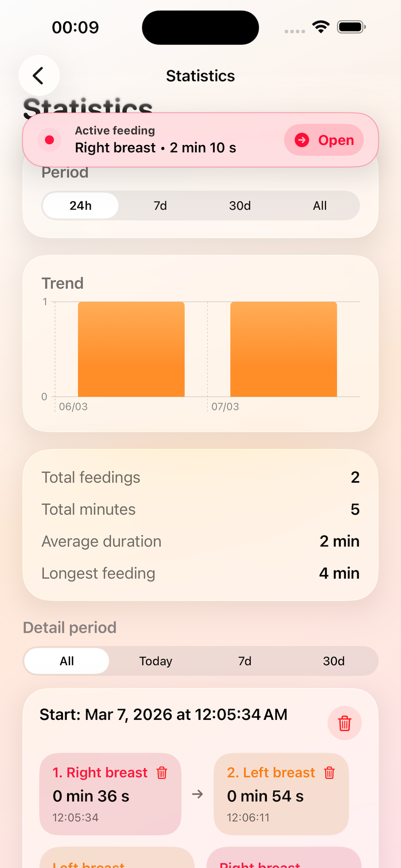Tap the red active feeding indicator dot

49,140
